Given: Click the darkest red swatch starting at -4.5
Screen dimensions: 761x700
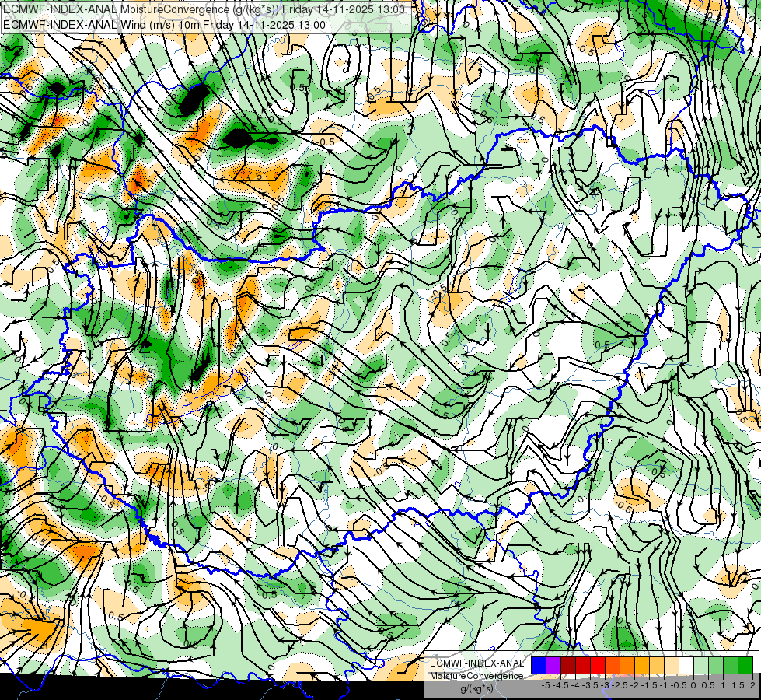Looking at the screenshot, I should pyautogui.click(x=568, y=665).
